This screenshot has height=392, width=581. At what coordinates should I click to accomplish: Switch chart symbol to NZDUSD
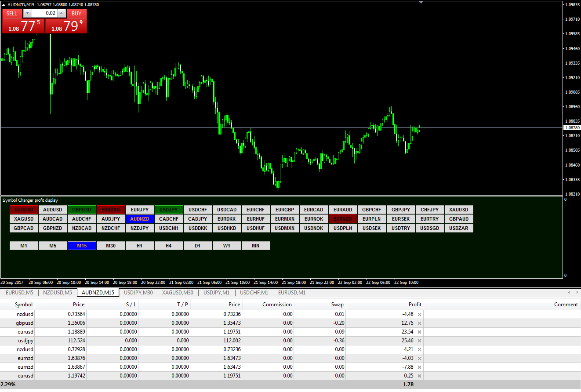pos(24,210)
